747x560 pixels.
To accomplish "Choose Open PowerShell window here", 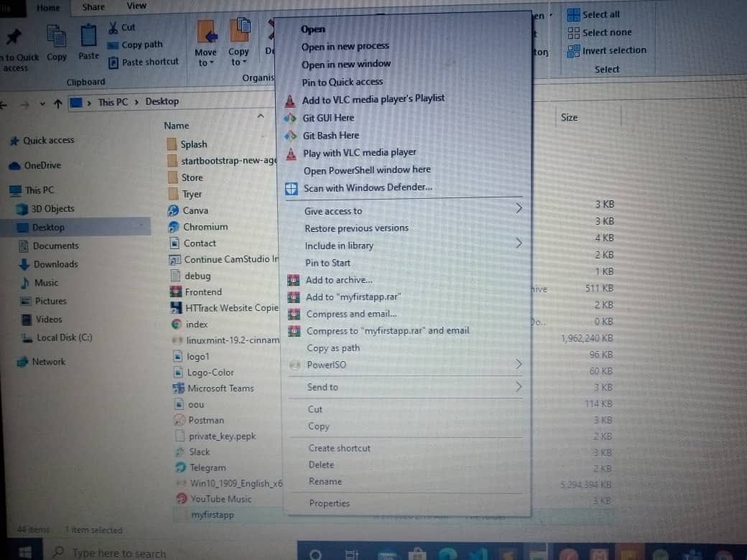I will (367, 170).
